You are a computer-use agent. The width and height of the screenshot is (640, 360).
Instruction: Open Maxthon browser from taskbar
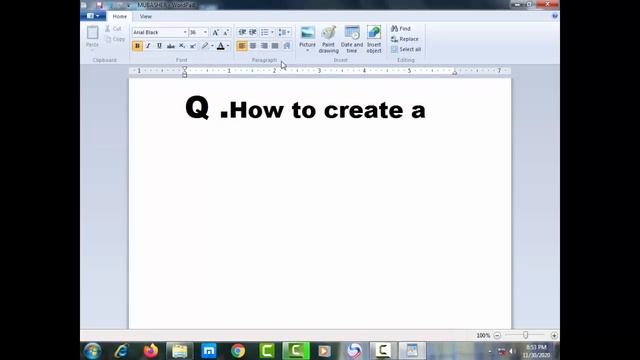click(209, 351)
